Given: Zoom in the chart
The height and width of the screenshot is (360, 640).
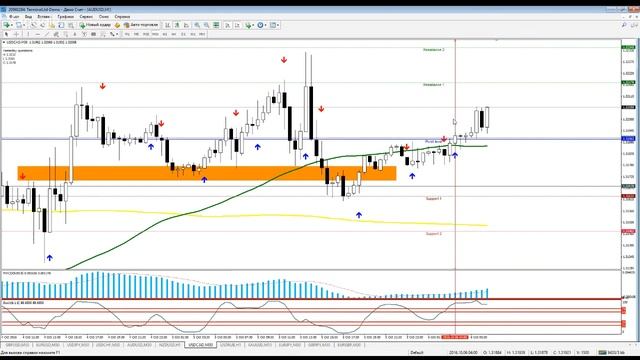Looking at the screenshot, I should pos(197,25).
